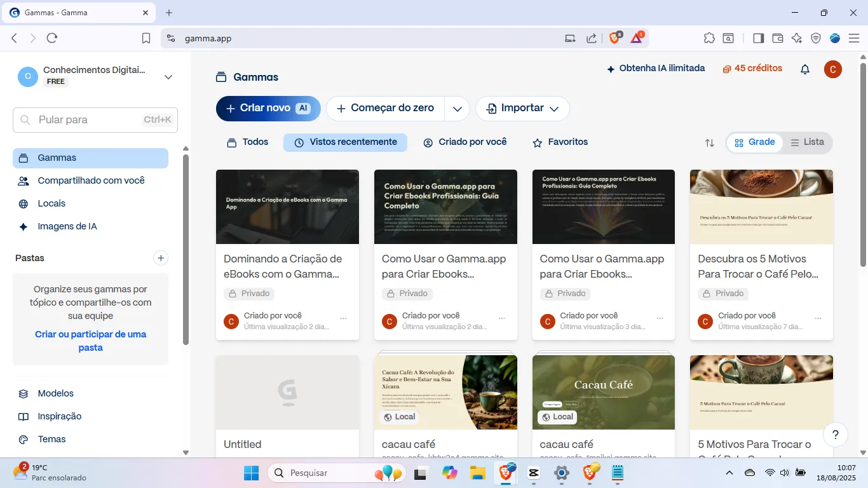
Task: Open the Dominando a Criação de eBooks thumbnail
Action: coord(287,207)
